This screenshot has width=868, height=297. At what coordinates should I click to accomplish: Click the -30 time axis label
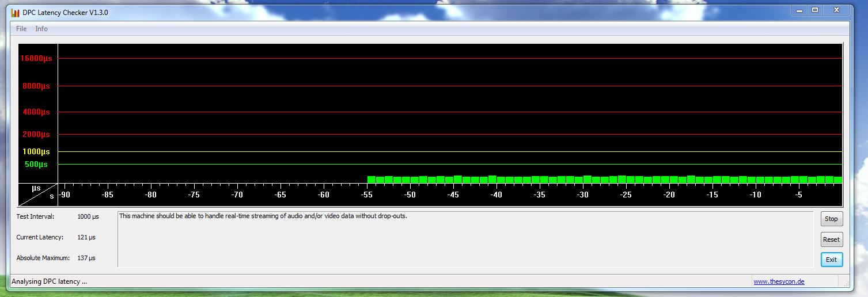[582, 195]
